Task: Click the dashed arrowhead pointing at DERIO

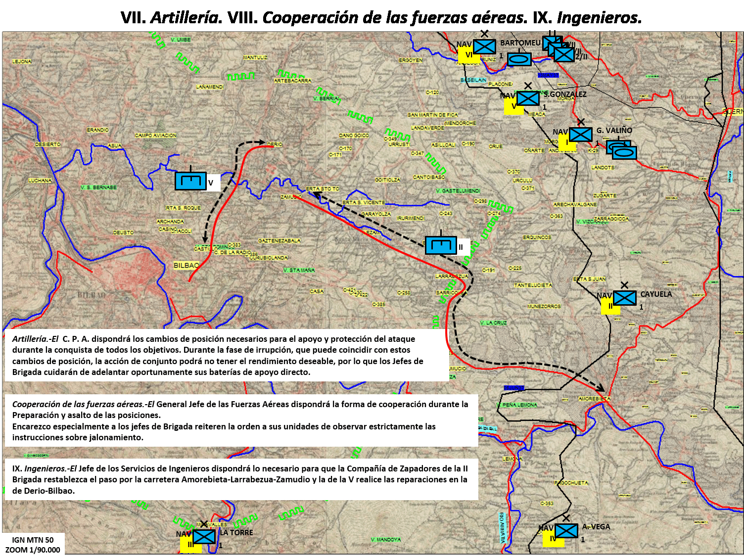Action: coord(262,142)
